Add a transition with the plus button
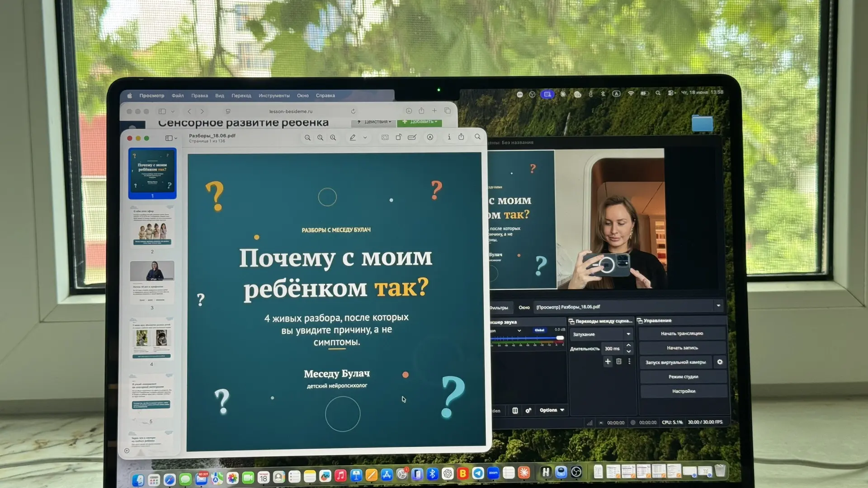Viewport: 868px width, 488px height. click(608, 361)
